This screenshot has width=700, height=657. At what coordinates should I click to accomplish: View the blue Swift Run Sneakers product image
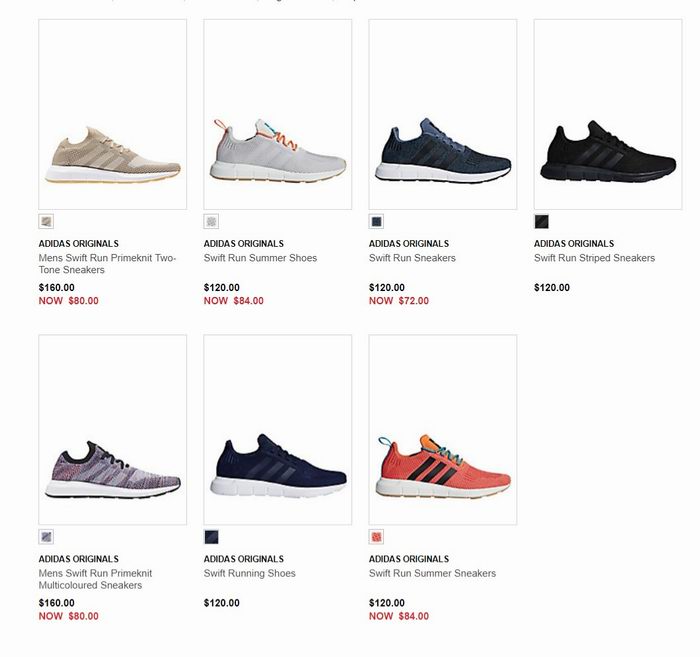tap(443, 114)
